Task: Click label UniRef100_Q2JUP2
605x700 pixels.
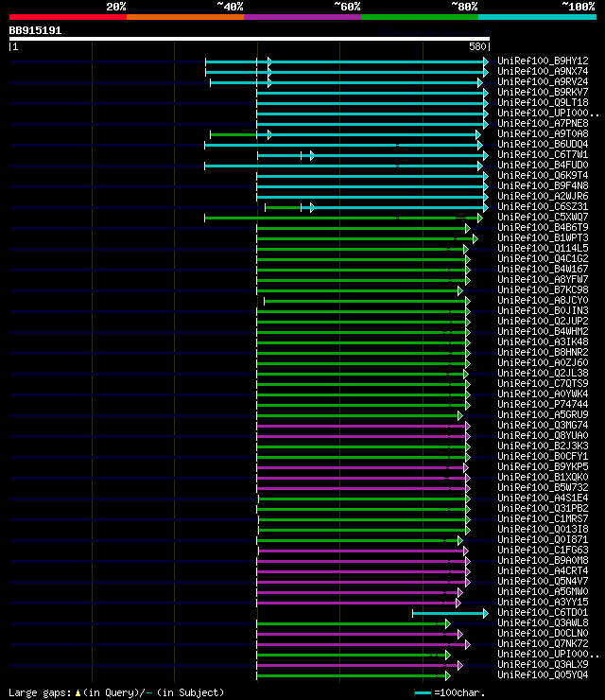Action: [543, 321]
